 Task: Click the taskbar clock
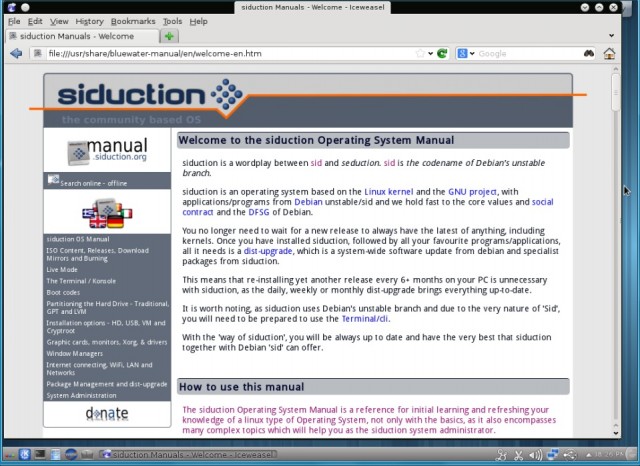(609, 454)
